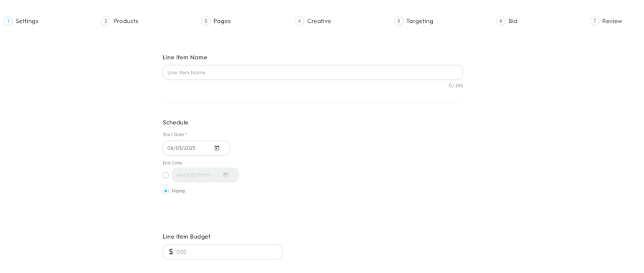Click the Start Date * label
644x273 pixels.
175,134
